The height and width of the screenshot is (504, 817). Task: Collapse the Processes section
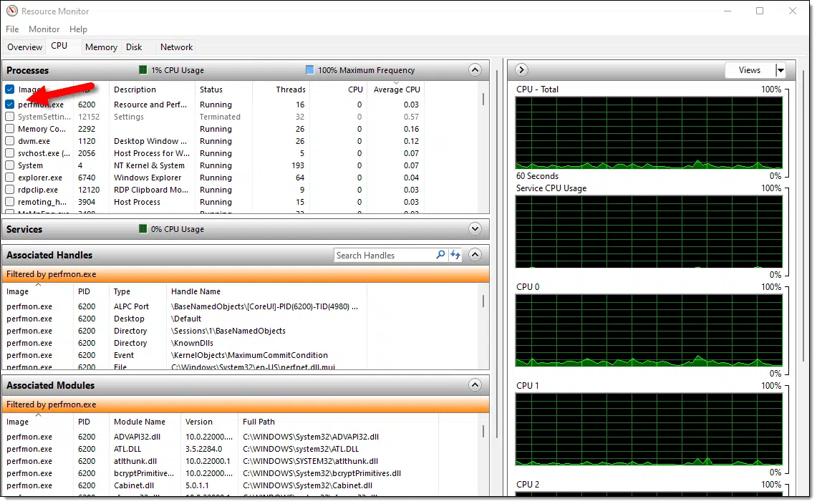[x=475, y=70]
